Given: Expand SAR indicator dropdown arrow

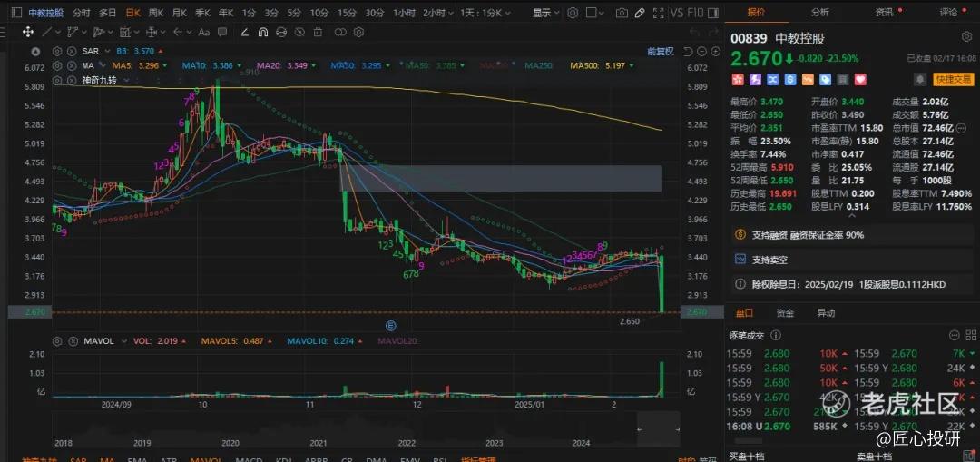Looking at the screenshot, I should (107, 51).
